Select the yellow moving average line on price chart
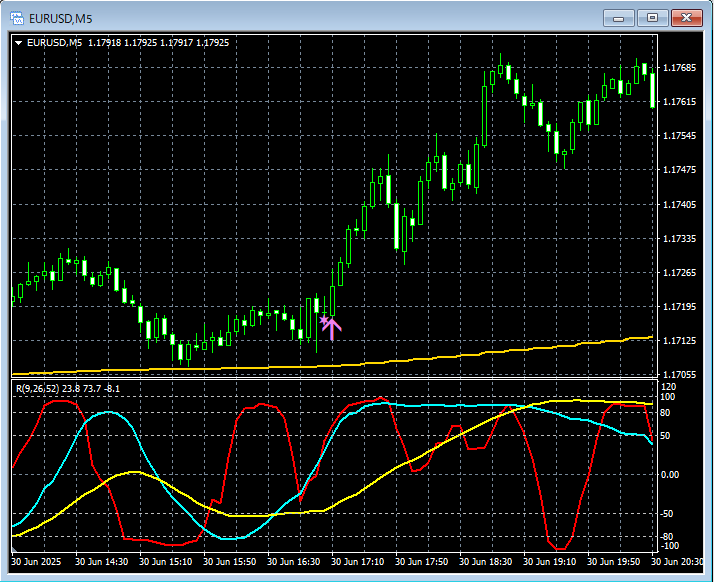 pyautogui.click(x=410, y=360)
